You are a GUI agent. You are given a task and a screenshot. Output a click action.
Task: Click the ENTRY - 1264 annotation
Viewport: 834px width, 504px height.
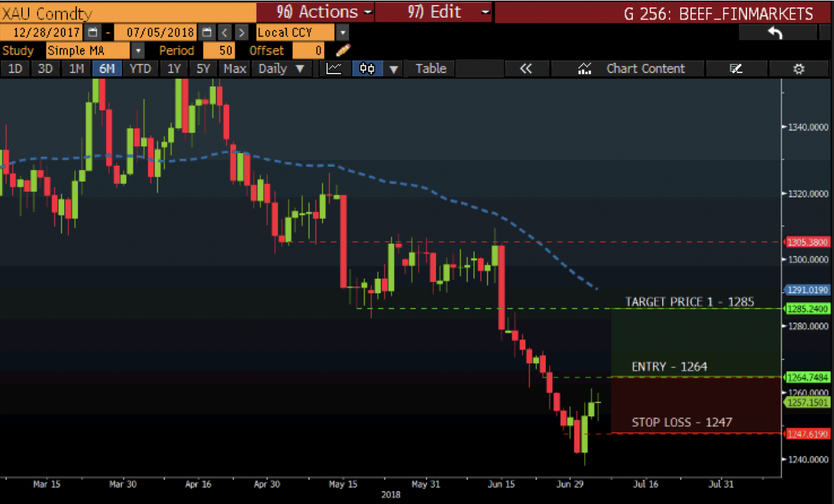669,367
